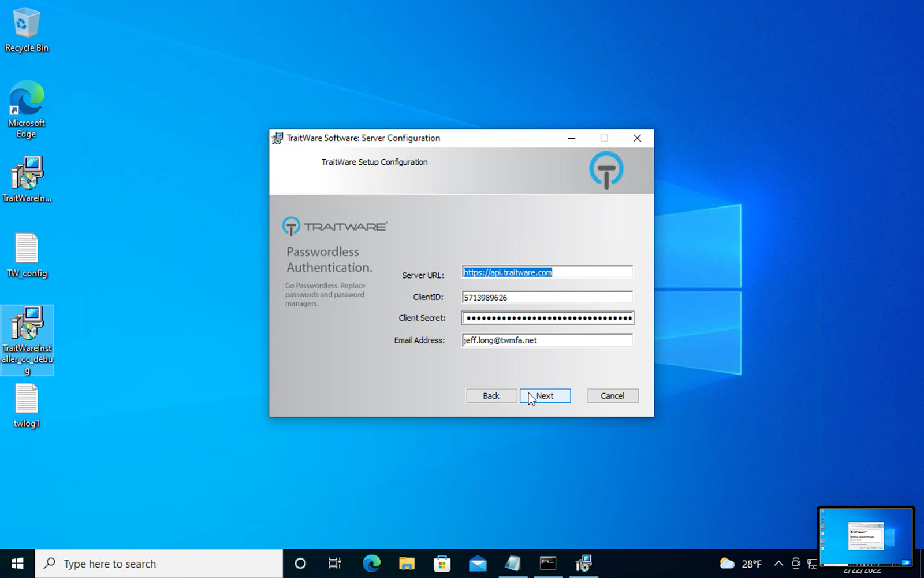Click the installer icon in title bar
Image resolution: width=924 pixels, height=578 pixels.
coord(278,138)
